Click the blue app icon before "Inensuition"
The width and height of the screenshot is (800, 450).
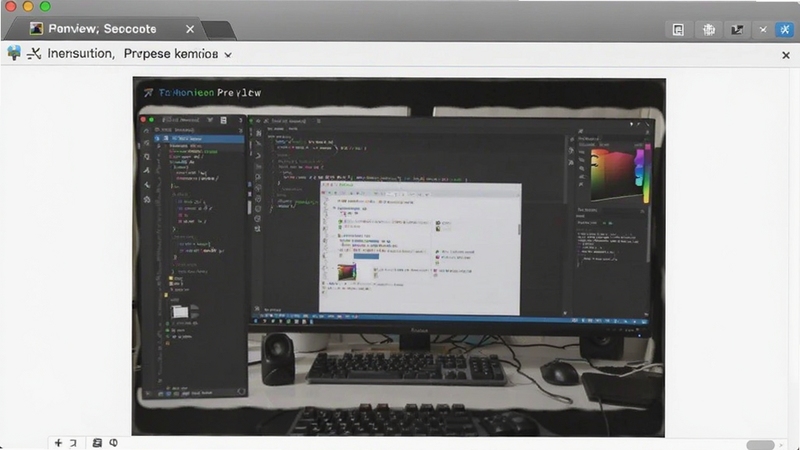[x=14, y=53]
